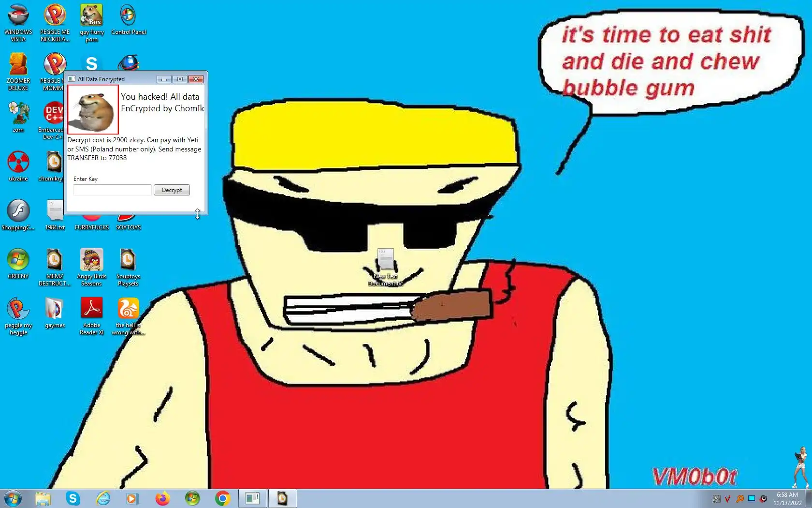Open the MEMZ DESTRUCT... desktop icon
The width and height of the screenshot is (812, 508).
coord(55,267)
